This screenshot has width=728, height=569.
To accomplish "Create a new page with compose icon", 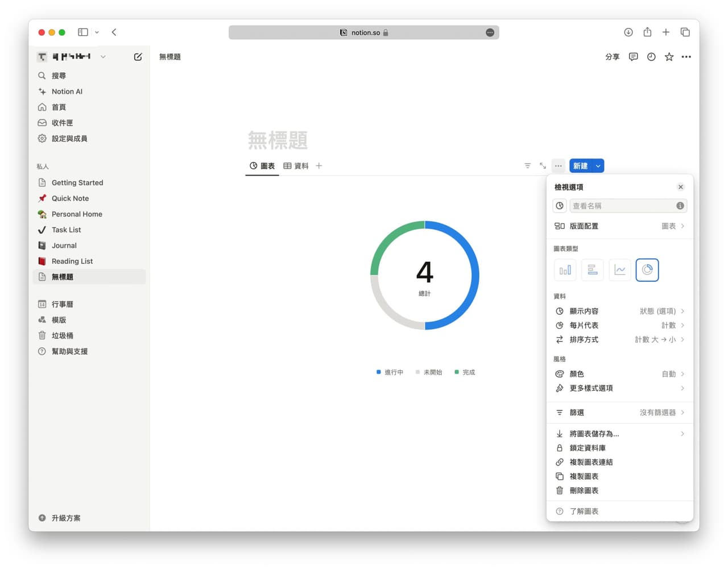I will [138, 57].
